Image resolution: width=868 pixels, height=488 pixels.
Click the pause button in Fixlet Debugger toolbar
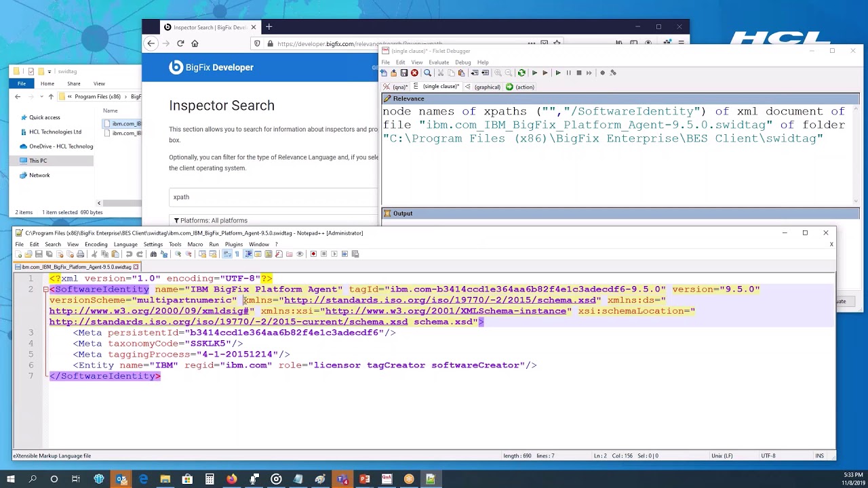(x=568, y=73)
